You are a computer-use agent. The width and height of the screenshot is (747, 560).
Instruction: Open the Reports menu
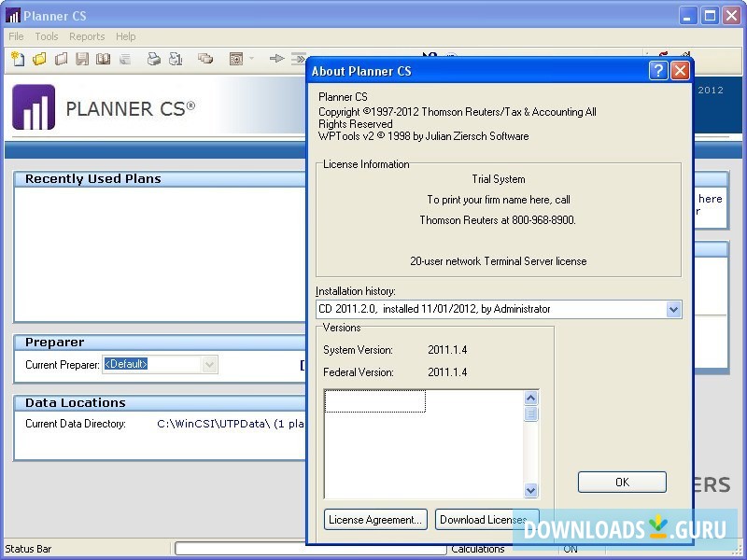coord(87,36)
